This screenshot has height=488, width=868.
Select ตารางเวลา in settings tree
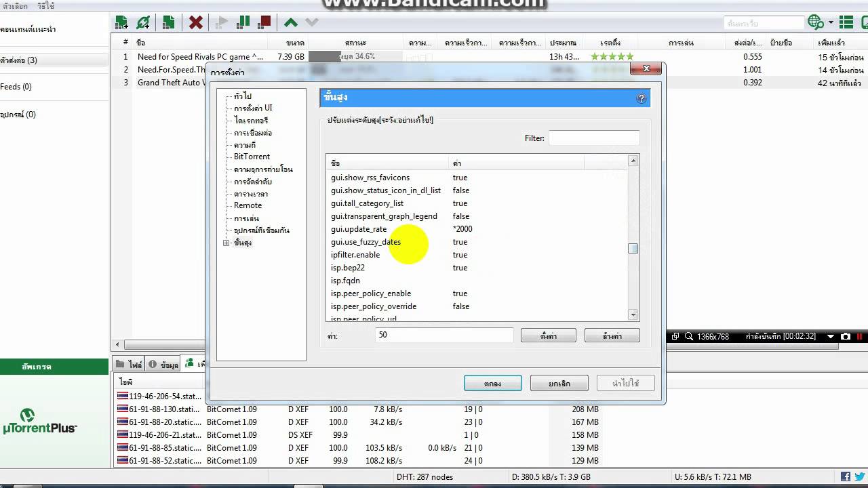click(250, 194)
